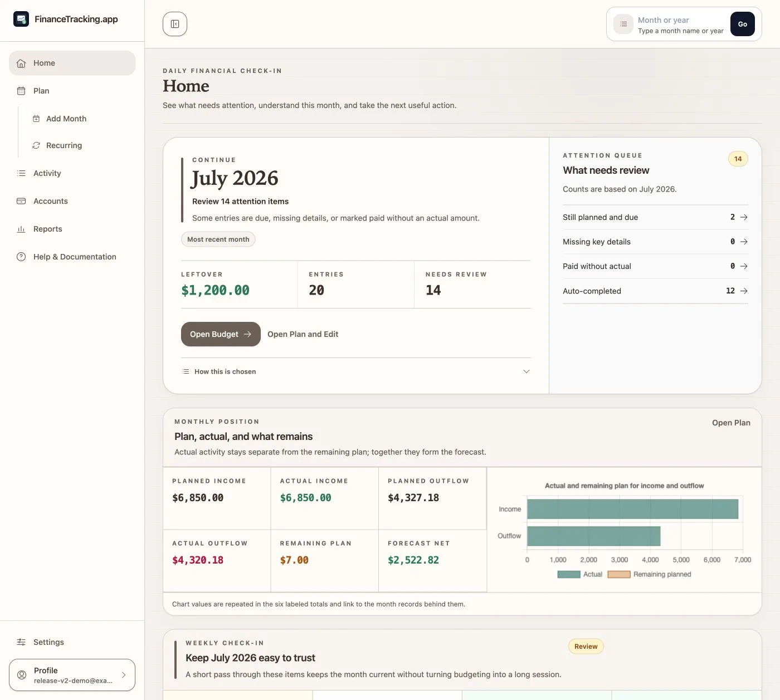Open the Home page from sidebar
This screenshot has width=780, height=700.
72,63
